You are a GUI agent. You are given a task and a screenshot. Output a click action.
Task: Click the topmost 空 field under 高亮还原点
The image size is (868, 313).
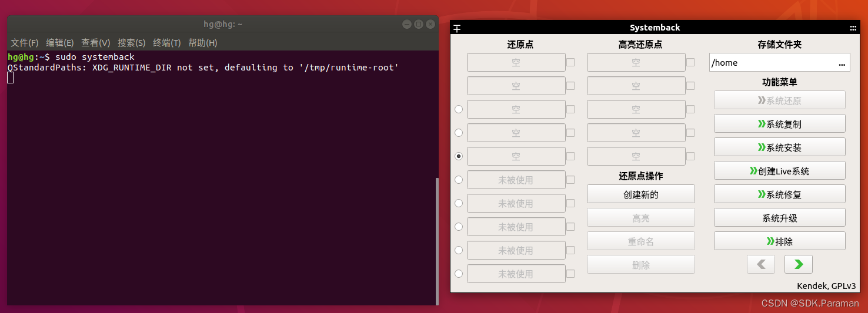(x=636, y=62)
